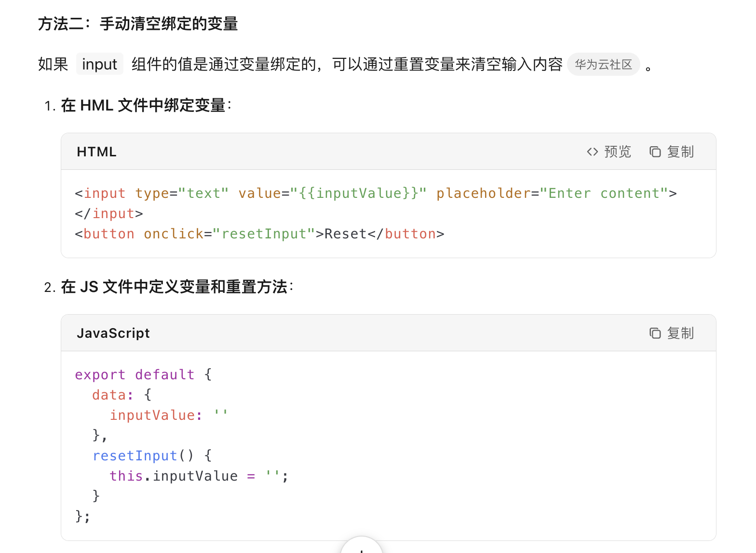756x553 pixels.
Task: Click the scroll-down arrow button at bottom
Action: 361,546
